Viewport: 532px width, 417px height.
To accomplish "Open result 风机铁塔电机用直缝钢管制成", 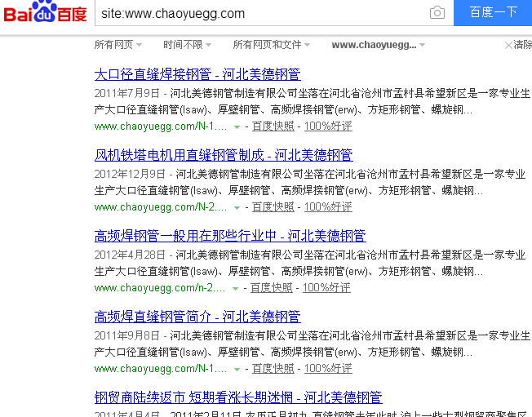I will pyautogui.click(x=224, y=155).
